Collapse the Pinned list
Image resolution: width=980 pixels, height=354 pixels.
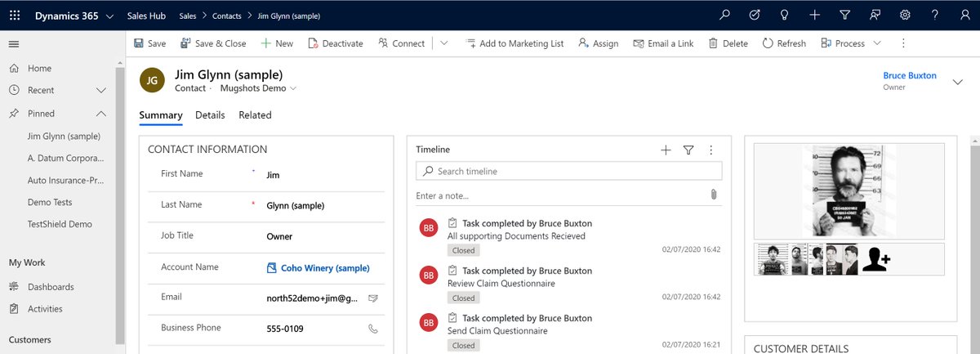[x=101, y=114]
